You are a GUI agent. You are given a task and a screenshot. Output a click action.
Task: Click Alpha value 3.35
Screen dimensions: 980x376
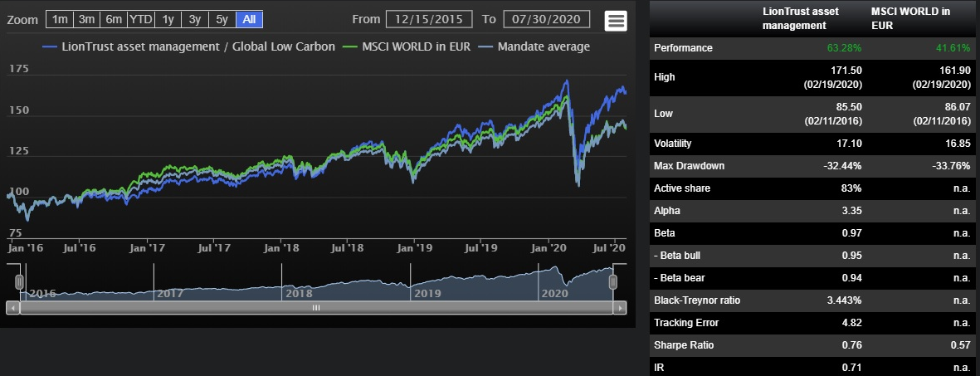tap(853, 211)
